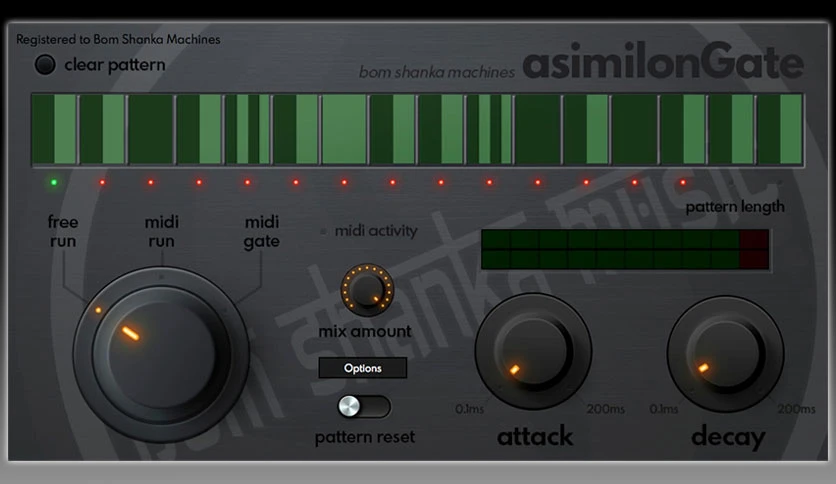Set pattern length with the eighth LED
The image size is (836, 484).
click(x=393, y=182)
